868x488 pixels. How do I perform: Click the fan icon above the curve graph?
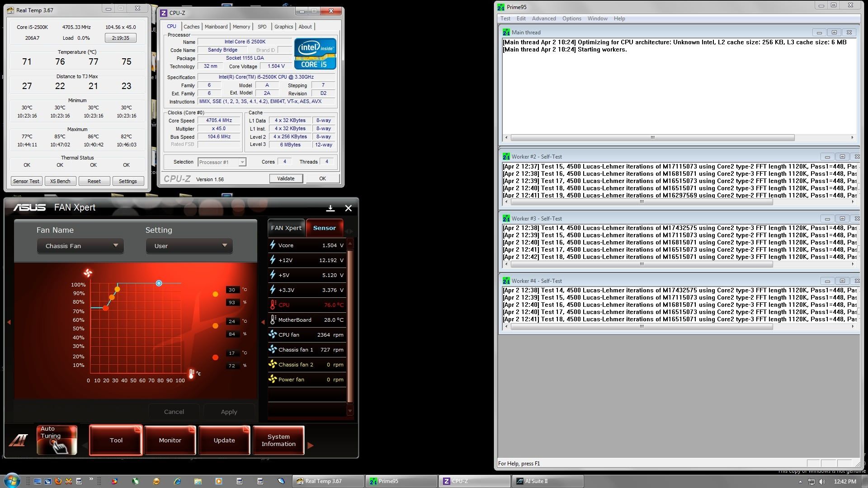[88, 273]
